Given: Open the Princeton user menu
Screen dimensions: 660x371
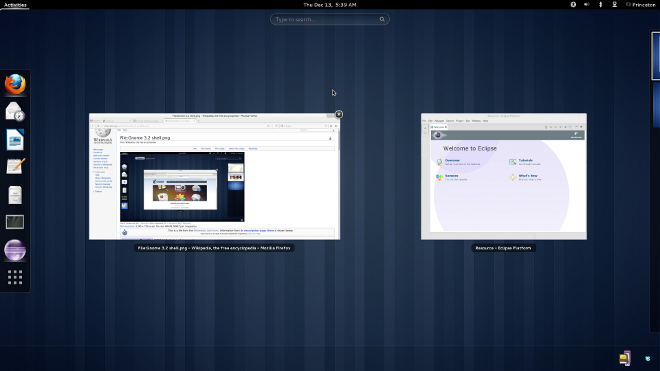Looking at the screenshot, I should coord(641,5).
